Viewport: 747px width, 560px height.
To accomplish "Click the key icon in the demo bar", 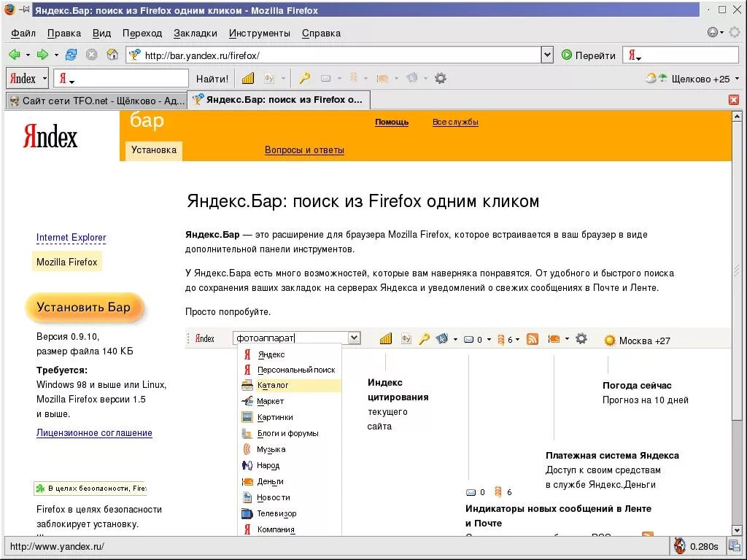I will click(424, 339).
